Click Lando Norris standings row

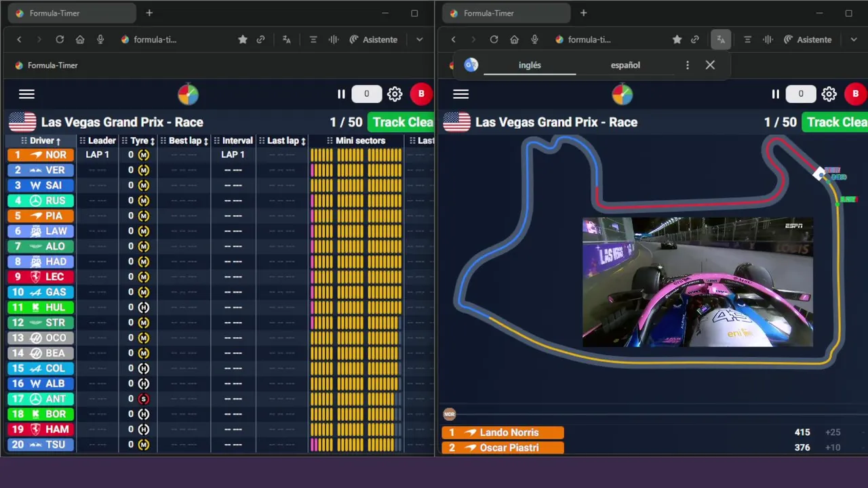coord(502,432)
